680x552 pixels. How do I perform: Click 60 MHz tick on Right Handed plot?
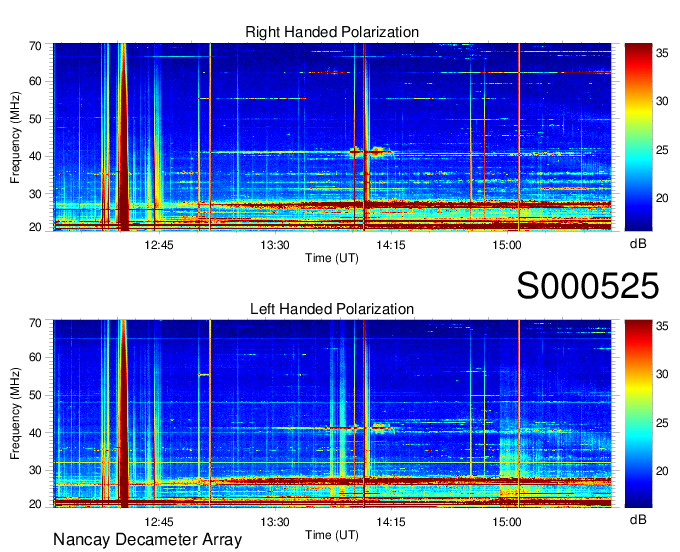tap(35, 81)
